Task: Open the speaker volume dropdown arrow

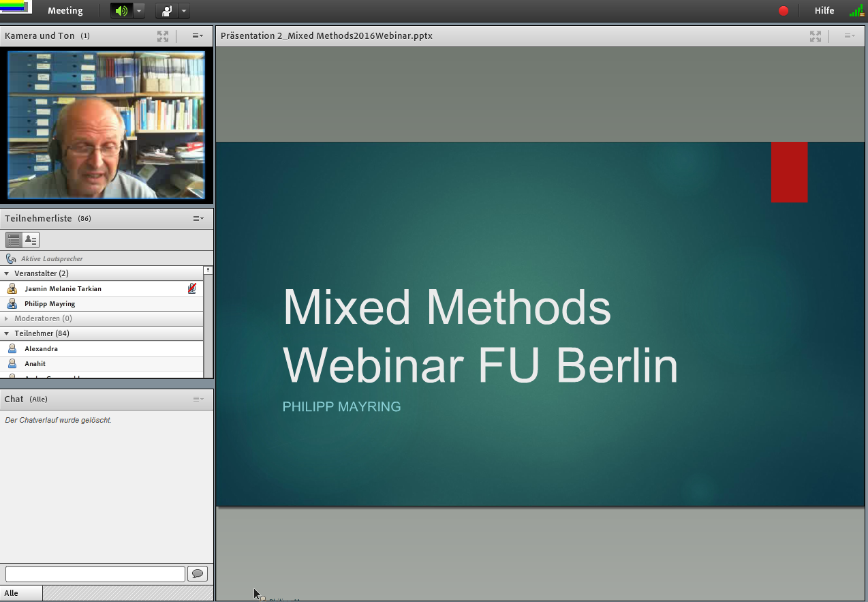Action: click(x=139, y=10)
